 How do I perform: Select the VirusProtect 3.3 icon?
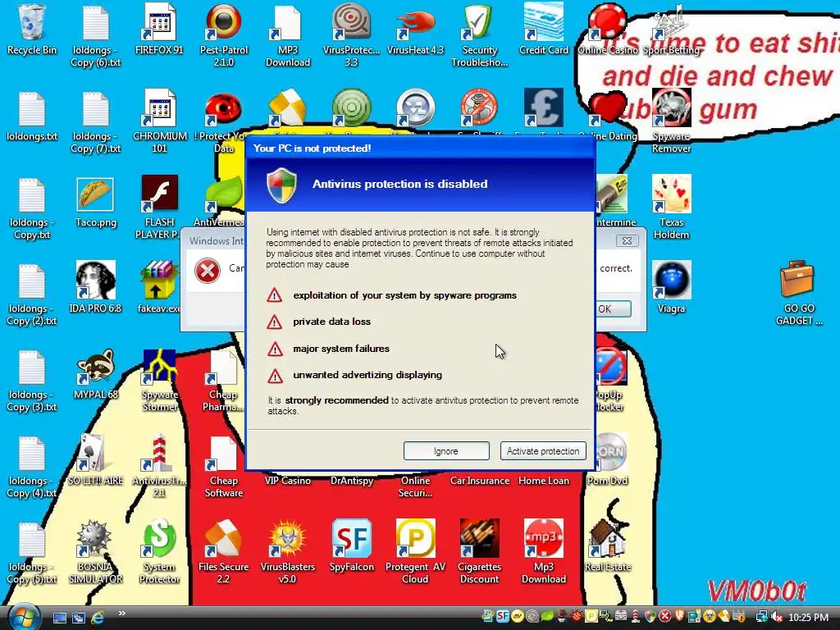[x=351, y=34]
